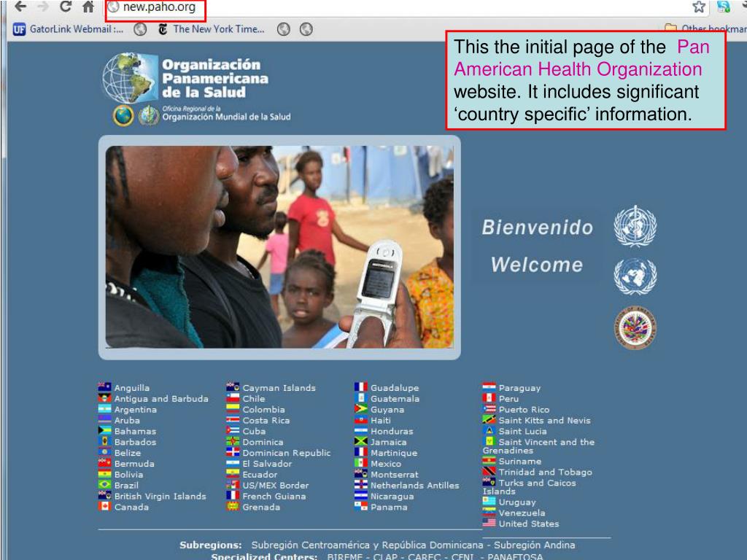Click the browser forward arrow
The width and height of the screenshot is (747, 560).
tap(43, 6)
